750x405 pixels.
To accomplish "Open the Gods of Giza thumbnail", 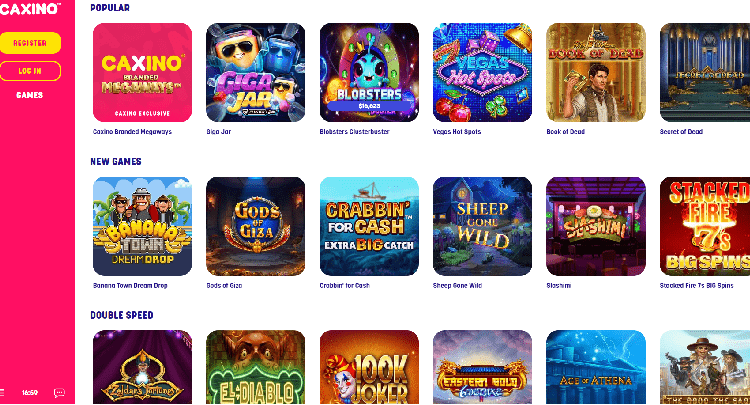I will point(255,227).
